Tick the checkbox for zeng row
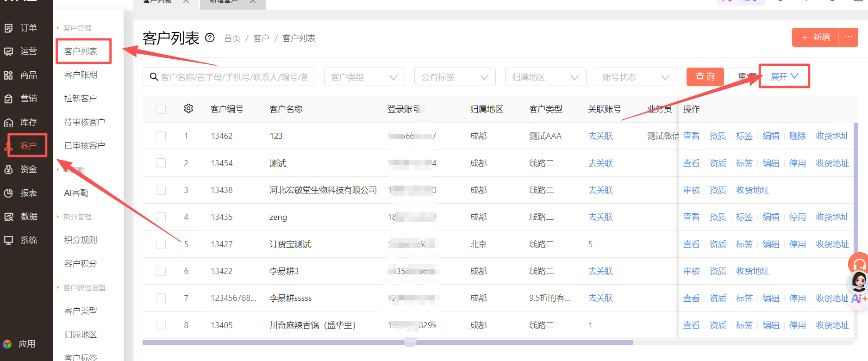 [161, 217]
